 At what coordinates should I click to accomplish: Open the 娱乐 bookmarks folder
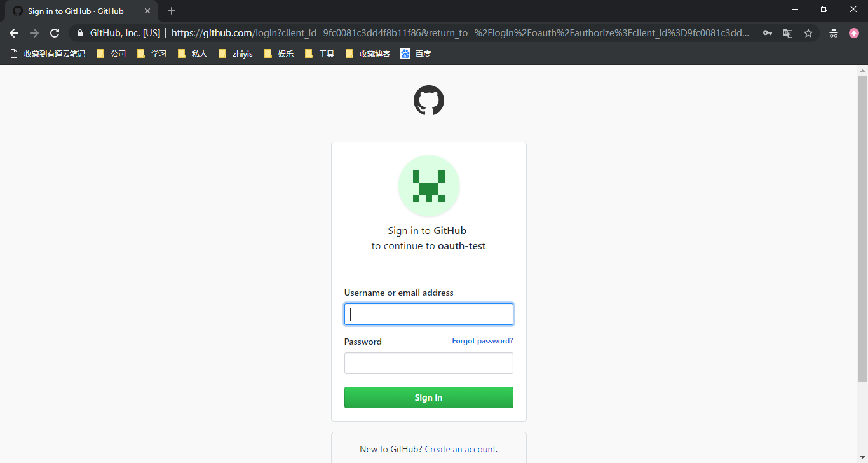(x=279, y=54)
